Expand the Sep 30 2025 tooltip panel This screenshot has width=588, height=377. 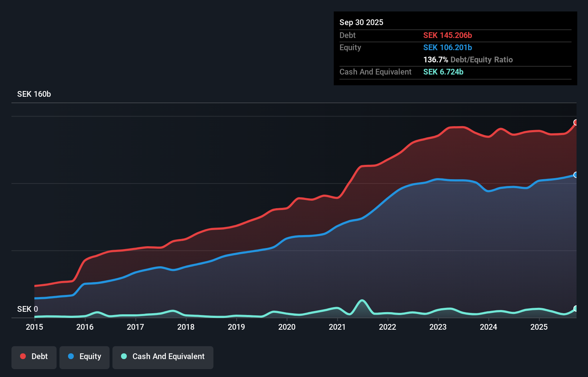pyautogui.click(x=361, y=22)
